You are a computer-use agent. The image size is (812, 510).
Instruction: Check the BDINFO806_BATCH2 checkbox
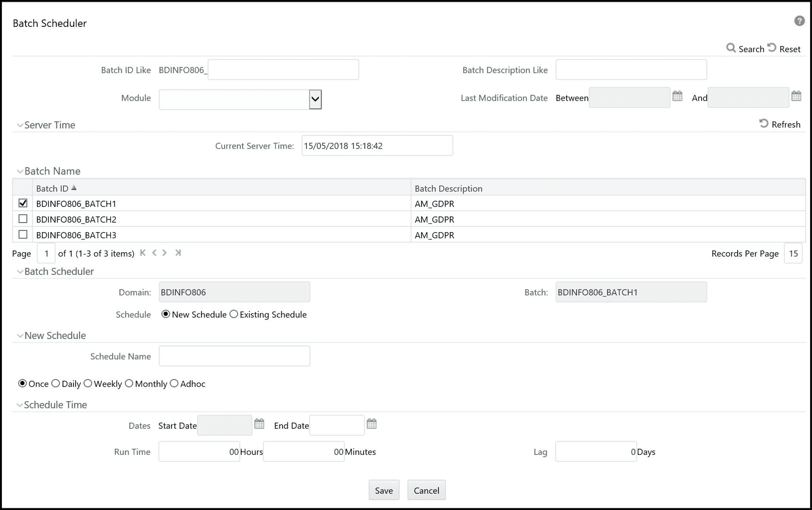click(23, 219)
